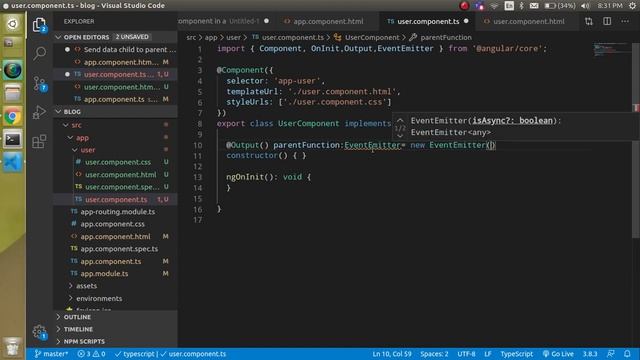Viewport: 640px width, 360px height.
Task: Open the Files manager from the dock
Action: 13,93
